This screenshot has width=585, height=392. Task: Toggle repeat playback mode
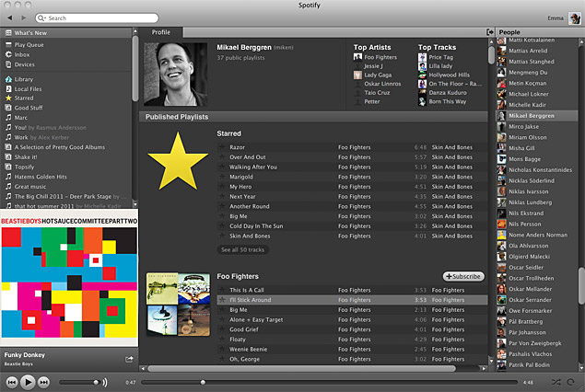(x=571, y=381)
